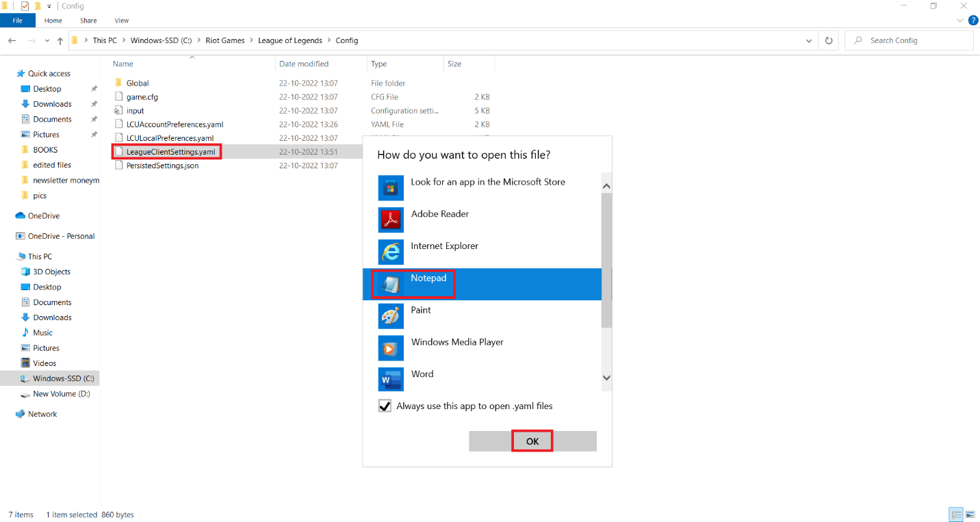This screenshot has height=522, width=980.
Task: Expand the ribbon with the chevron
Action: [x=960, y=21]
